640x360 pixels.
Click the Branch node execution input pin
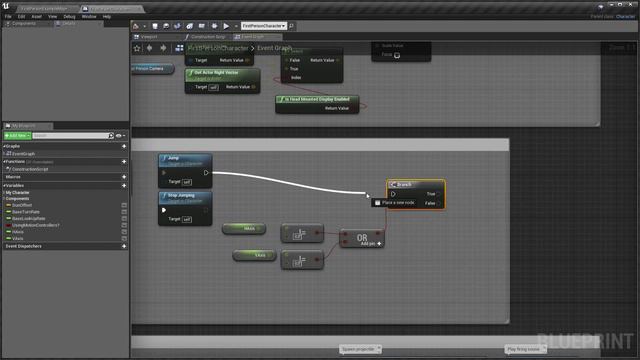(393, 194)
